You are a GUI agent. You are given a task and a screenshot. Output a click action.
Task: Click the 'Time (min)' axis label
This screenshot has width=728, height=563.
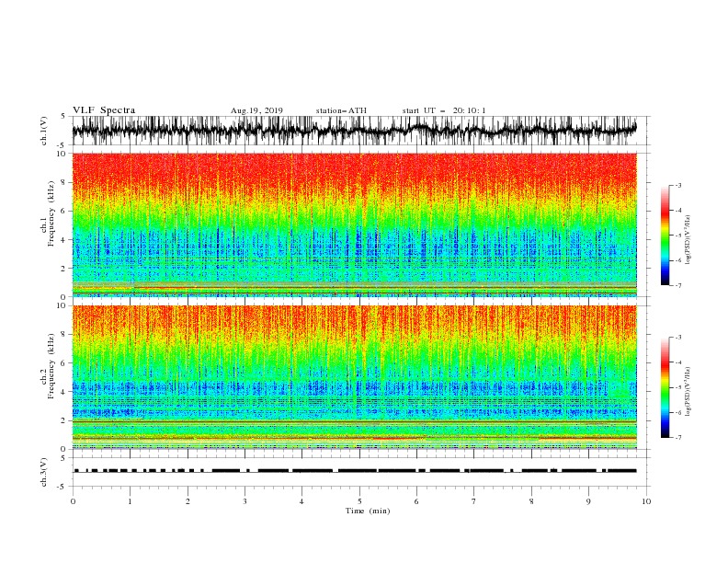click(x=368, y=511)
